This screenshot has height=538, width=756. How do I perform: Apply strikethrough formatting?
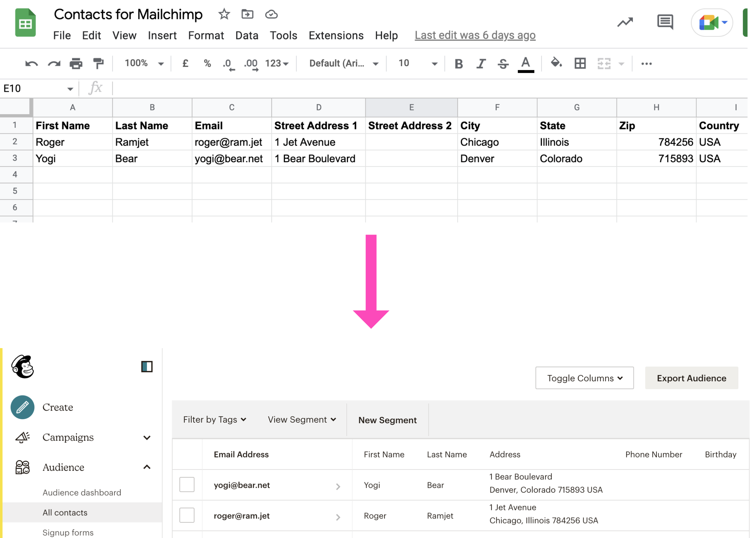(x=503, y=63)
